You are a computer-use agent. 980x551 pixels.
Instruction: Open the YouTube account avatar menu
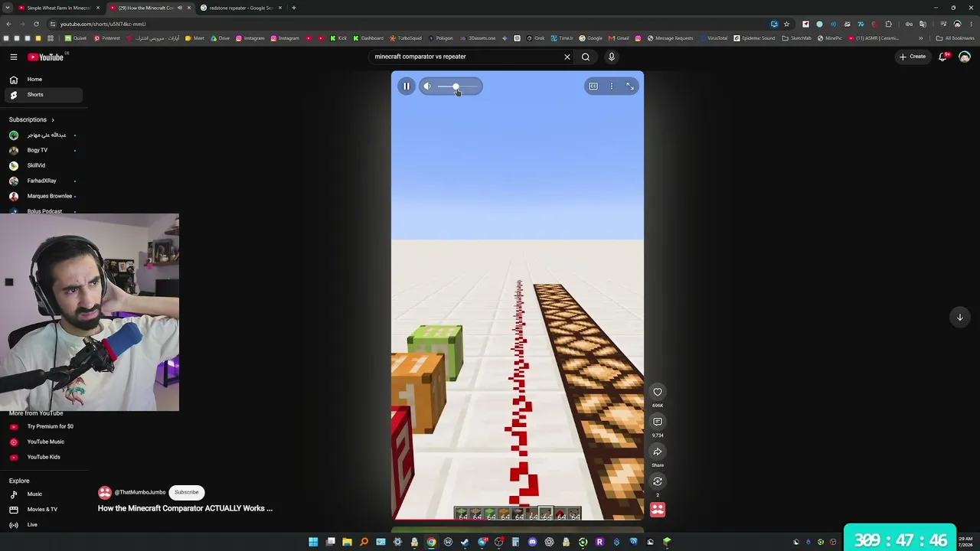[x=965, y=57]
